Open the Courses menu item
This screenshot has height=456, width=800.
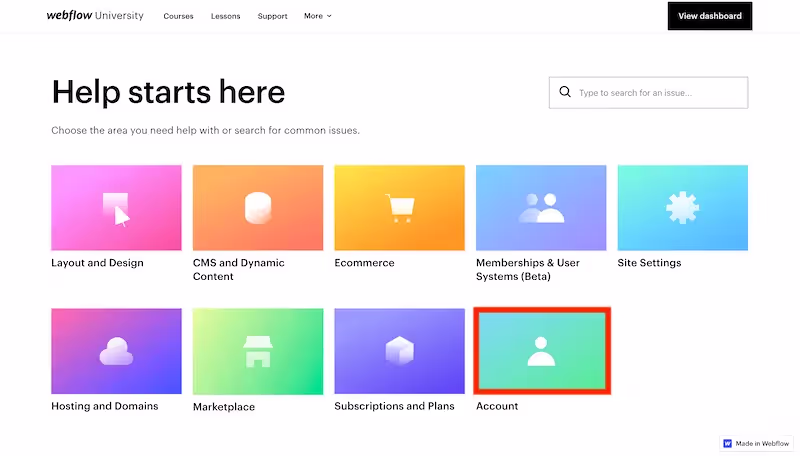179,16
